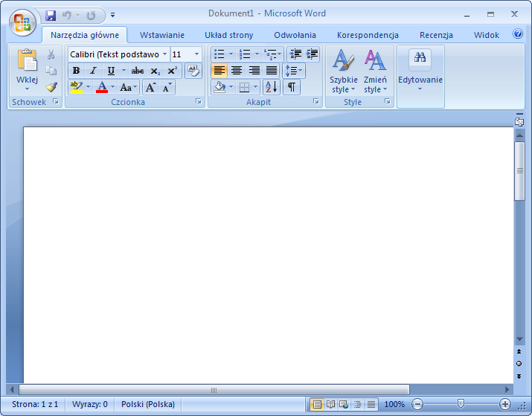Open Szybkie style gallery
This screenshot has height=416, width=532.
343,71
